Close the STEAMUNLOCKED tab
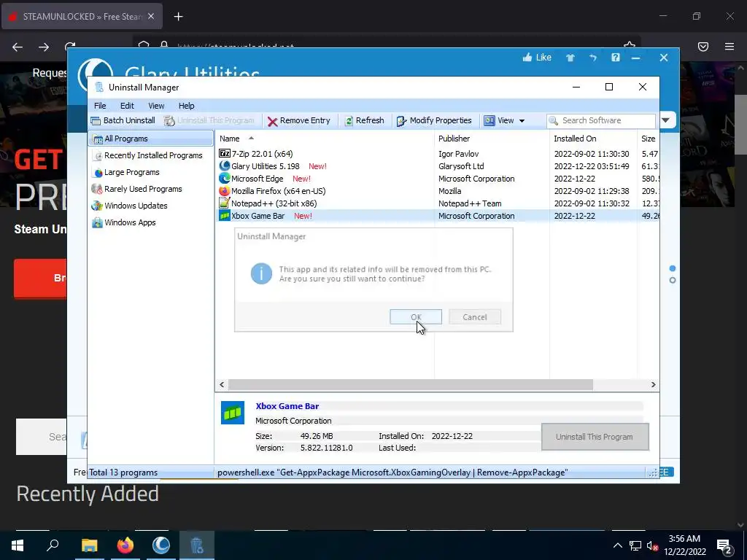 click(151, 16)
